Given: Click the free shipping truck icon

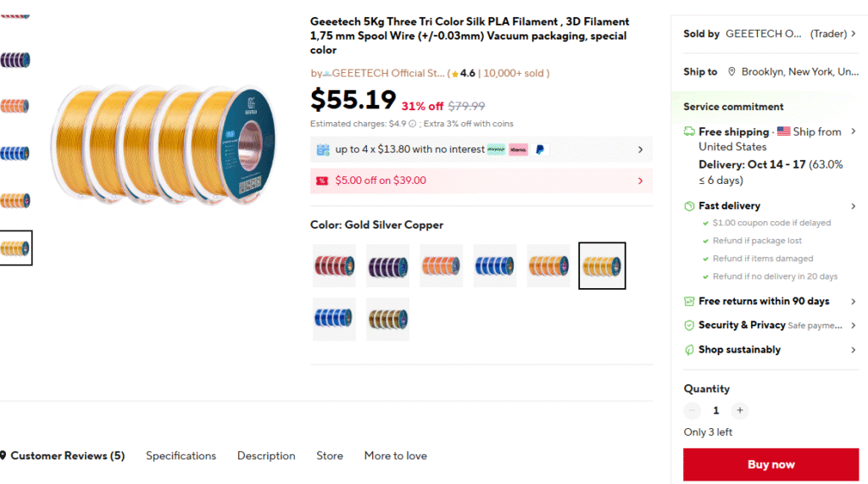Looking at the screenshot, I should 689,131.
